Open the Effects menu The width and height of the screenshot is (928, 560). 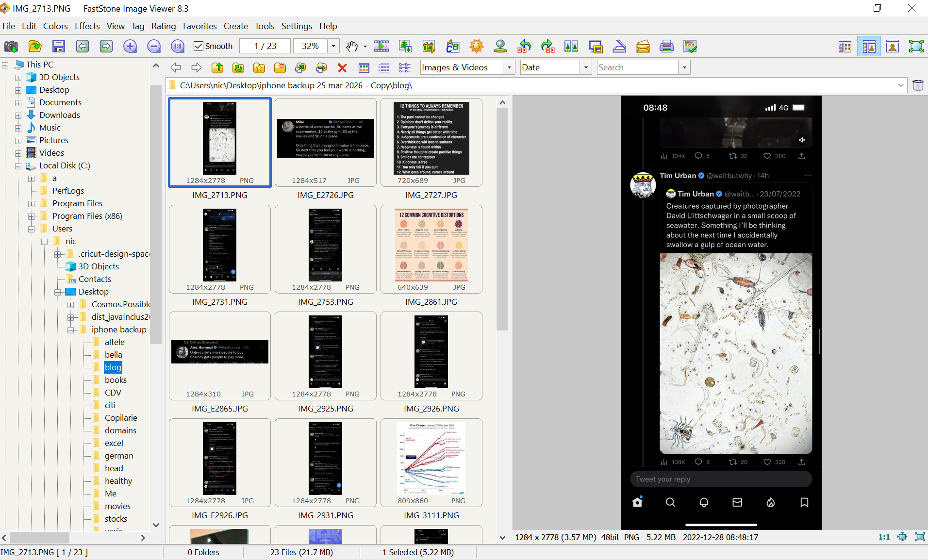tap(87, 26)
